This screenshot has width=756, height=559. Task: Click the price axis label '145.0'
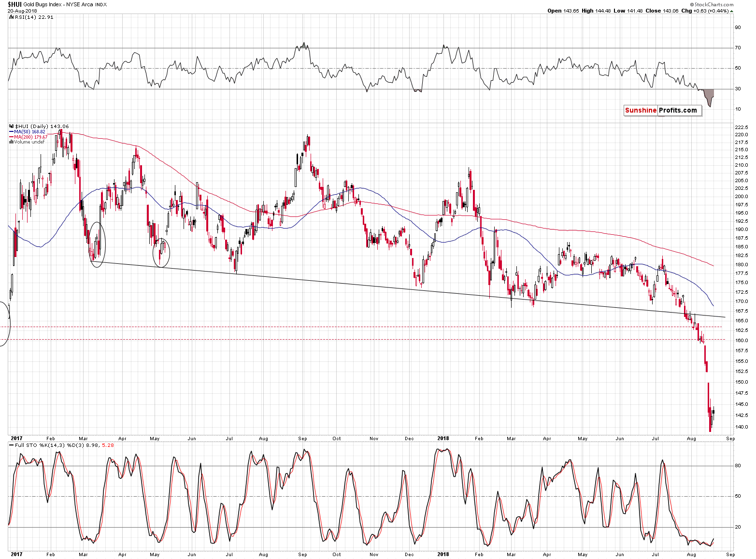(x=742, y=404)
